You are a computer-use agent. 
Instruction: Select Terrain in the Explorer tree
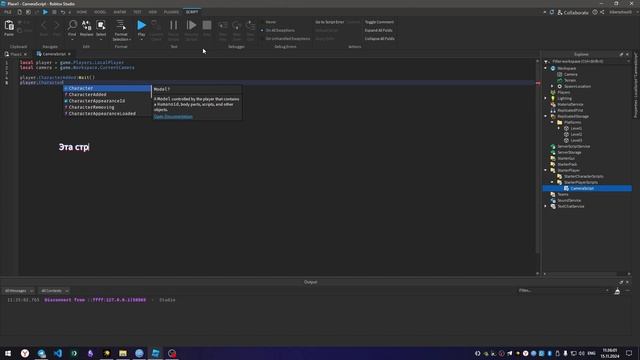click(570, 80)
